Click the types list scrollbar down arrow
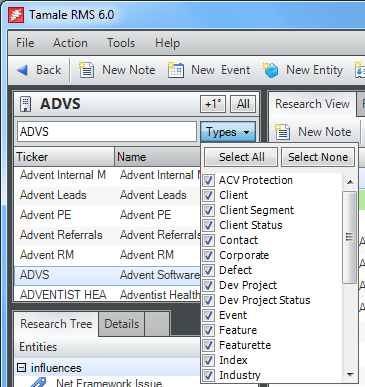 coord(350,375)
